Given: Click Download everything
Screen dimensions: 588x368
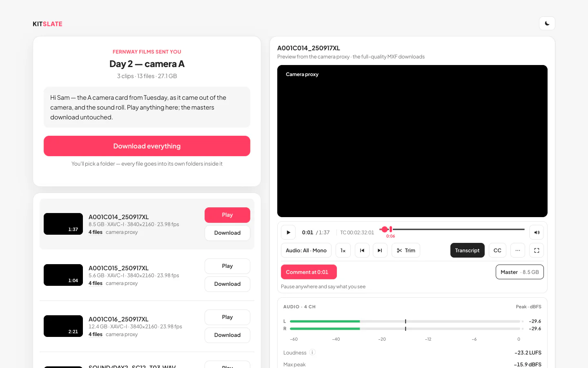Looking at the screenshot, I should coord(147,146).
